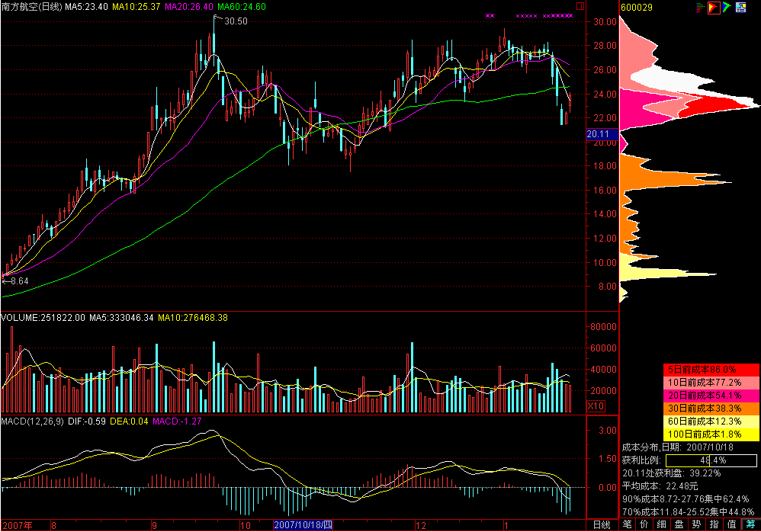This screenshot has width=761, height=532.
Task: Select the 筹 chip distribution tab
Action: point(751,524)
